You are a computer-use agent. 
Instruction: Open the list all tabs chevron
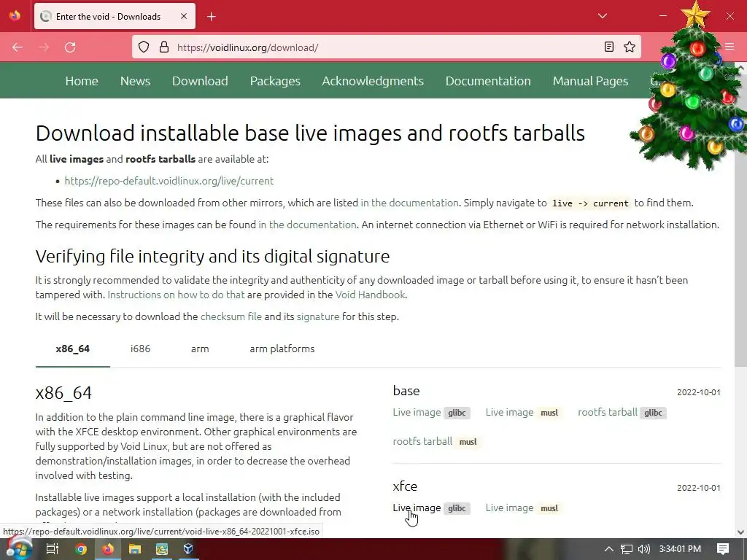point(602,16)
